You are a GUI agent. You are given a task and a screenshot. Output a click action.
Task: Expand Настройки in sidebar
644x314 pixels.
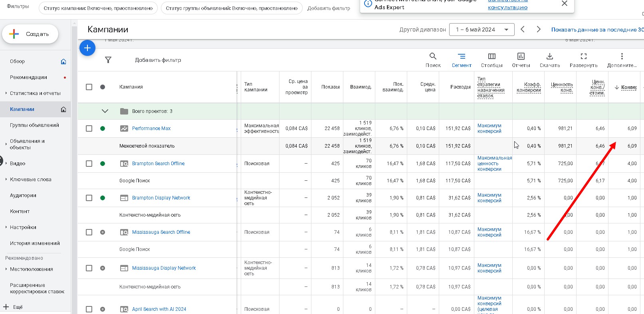coord(6,227)
